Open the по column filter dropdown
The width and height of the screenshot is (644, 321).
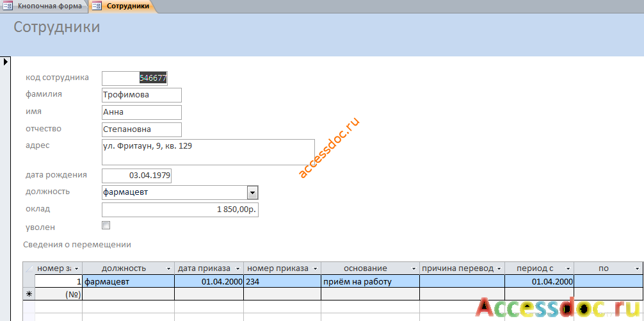point(638,268)
